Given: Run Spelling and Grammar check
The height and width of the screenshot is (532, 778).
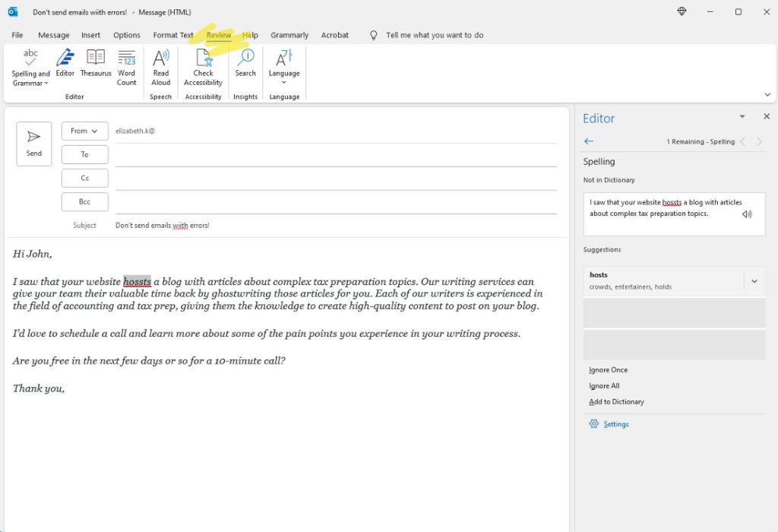Looking at the screenshot, I should (x=30, y=67).
